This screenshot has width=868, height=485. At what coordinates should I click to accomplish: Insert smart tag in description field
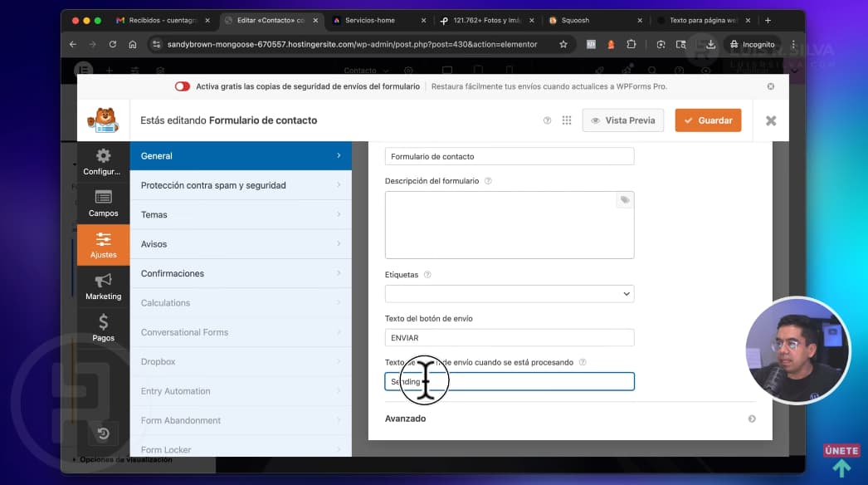point(624,200)
